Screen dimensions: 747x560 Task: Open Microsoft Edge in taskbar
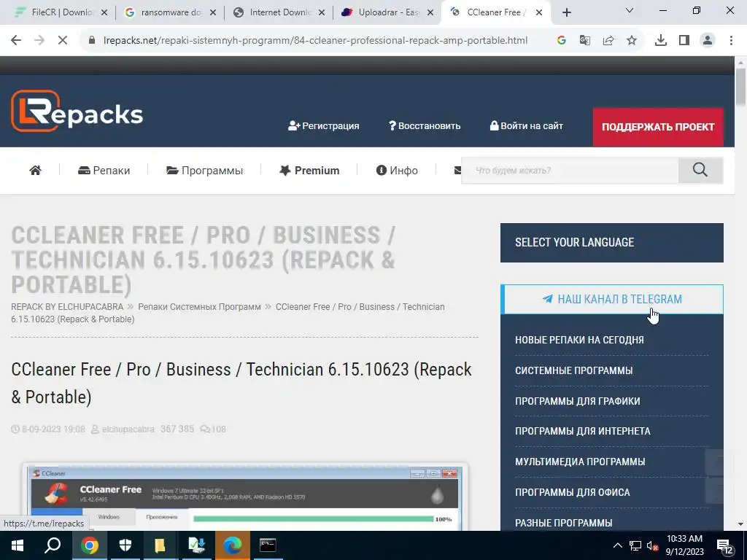pos(232,545)
